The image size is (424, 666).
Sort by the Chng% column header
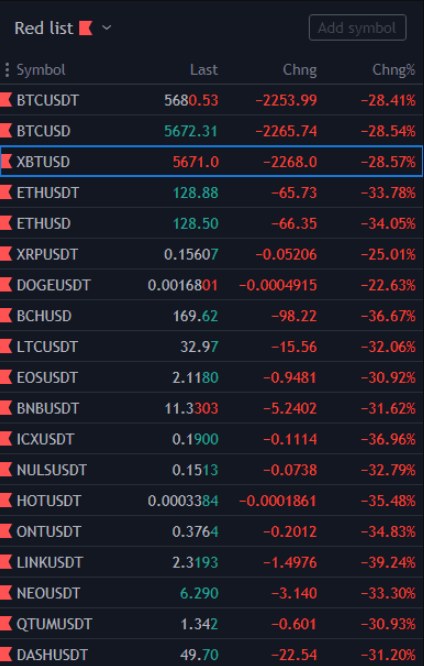tap(394, 70)
